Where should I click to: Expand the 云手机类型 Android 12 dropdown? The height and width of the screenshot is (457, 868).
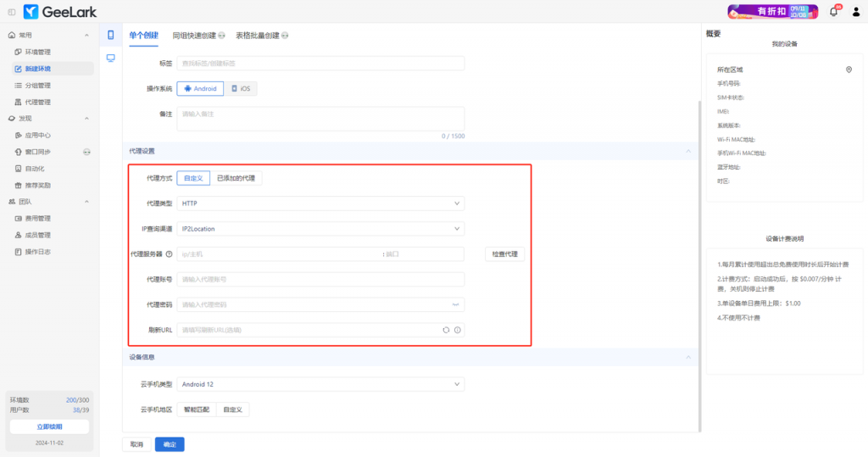click(320, 384)
